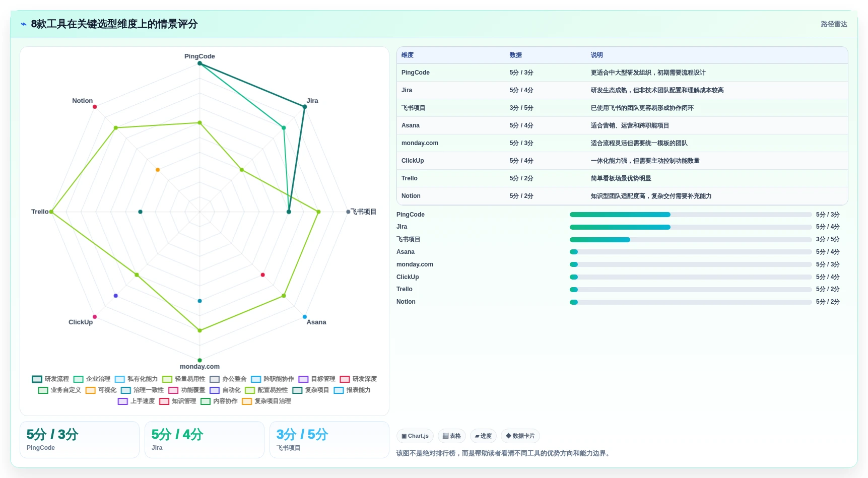Click the 飞书项目 progress bar

(x=691, y=240)
